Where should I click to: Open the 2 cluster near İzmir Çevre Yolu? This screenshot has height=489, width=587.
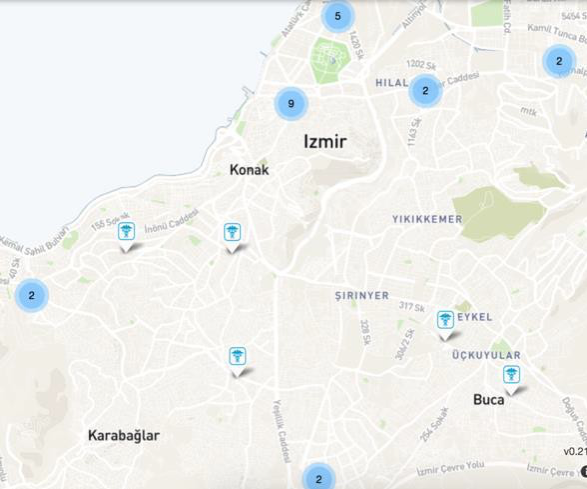point(319,478)
